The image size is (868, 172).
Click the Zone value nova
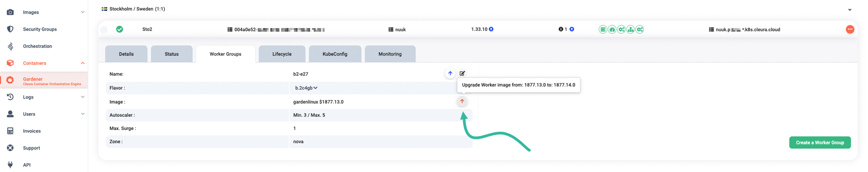(x=298, y=142)
